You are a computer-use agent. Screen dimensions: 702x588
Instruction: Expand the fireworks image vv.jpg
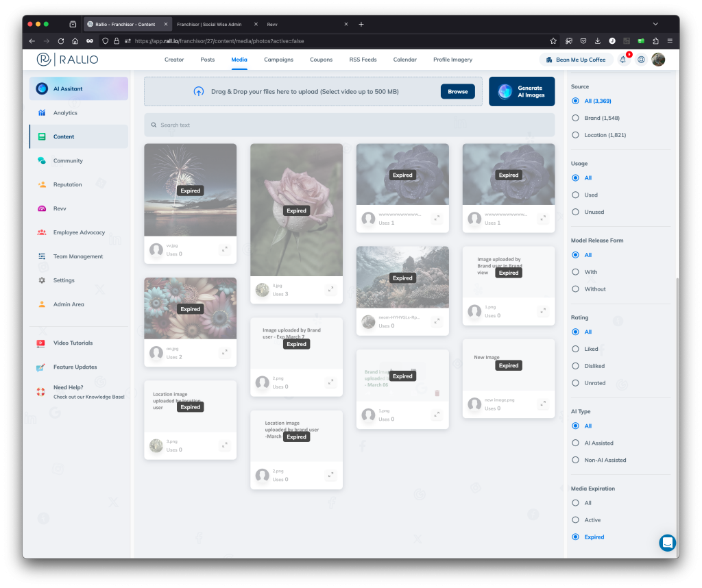coord(225,250)
